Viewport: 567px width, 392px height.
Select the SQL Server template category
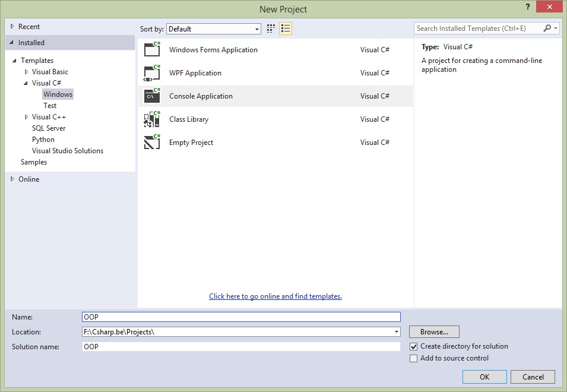pyautogui.click(x=49, y=128)
